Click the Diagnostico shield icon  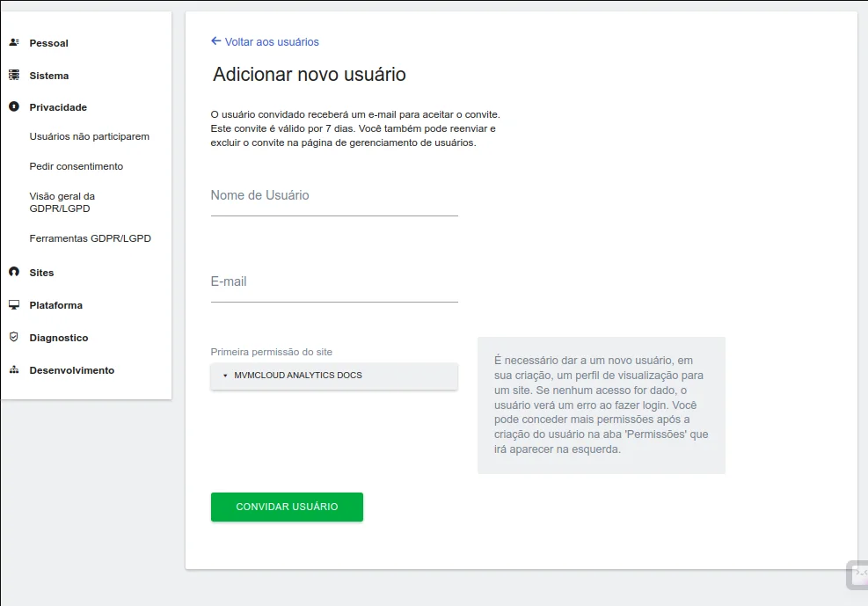[x=14, y=338]
